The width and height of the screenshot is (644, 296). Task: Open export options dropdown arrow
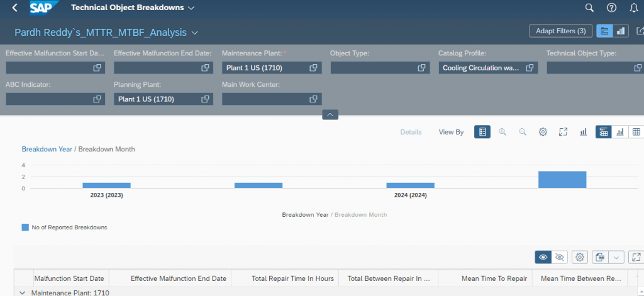pyautogui.click(x=616, y=258)
